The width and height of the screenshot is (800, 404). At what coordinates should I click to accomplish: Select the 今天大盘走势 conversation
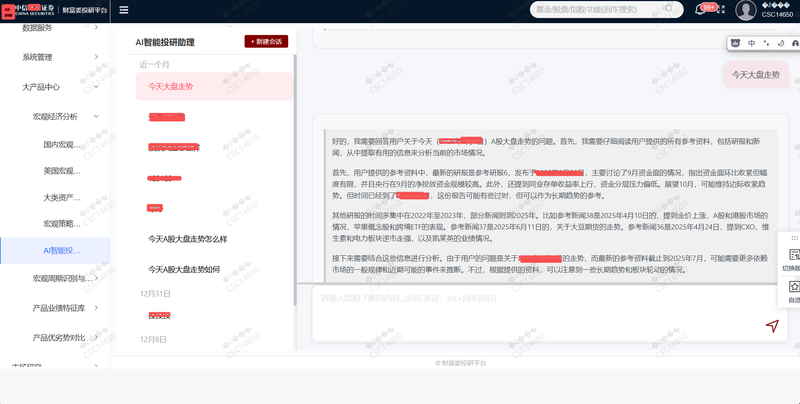coord(214,87)
